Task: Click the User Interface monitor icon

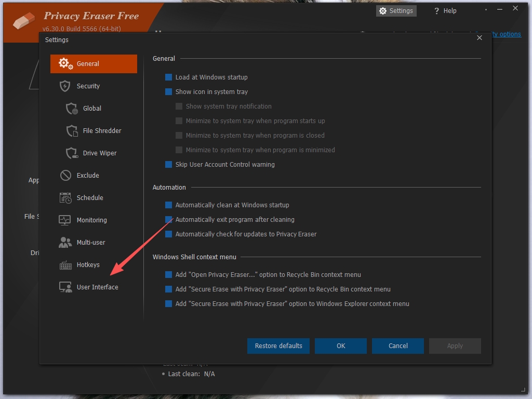Action: (65, 287)
